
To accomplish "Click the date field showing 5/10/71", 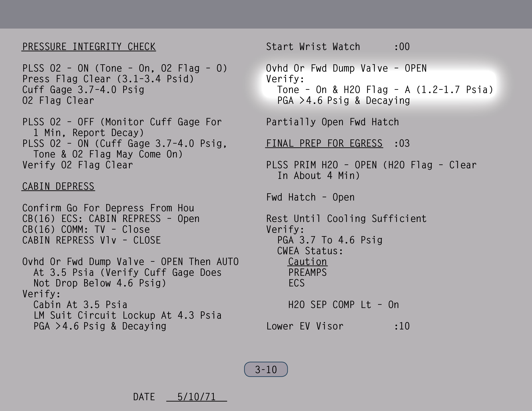I will (x=196, y=397).
